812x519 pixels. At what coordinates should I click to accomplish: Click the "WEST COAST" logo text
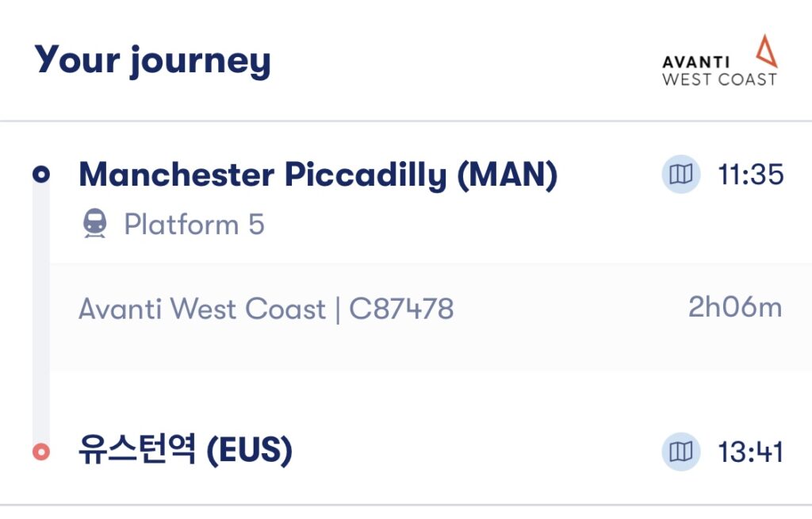(x=719, y=79)
